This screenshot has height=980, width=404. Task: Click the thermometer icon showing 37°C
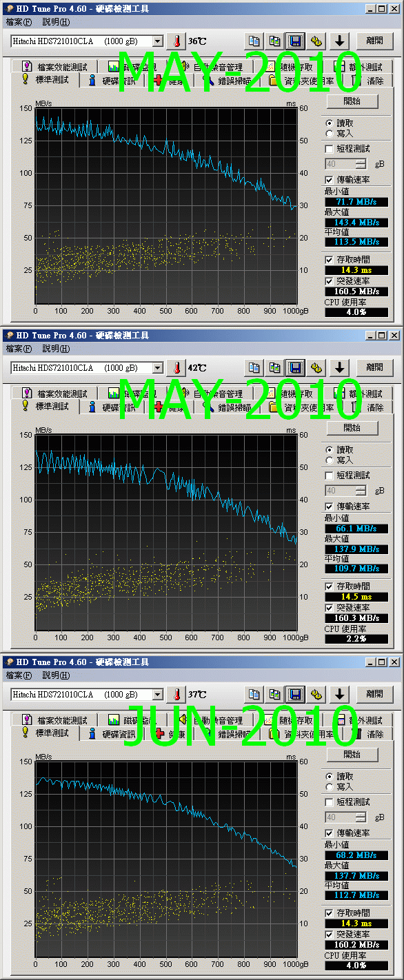point(176,694)
